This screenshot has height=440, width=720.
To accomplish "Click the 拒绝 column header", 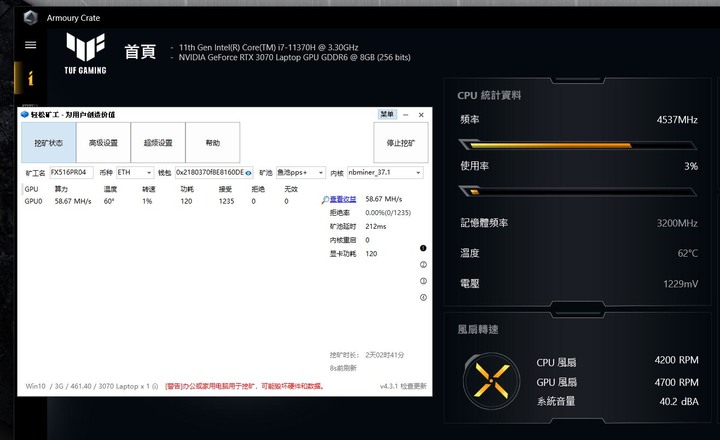I will pyautogui.click(x=258, y=189).
